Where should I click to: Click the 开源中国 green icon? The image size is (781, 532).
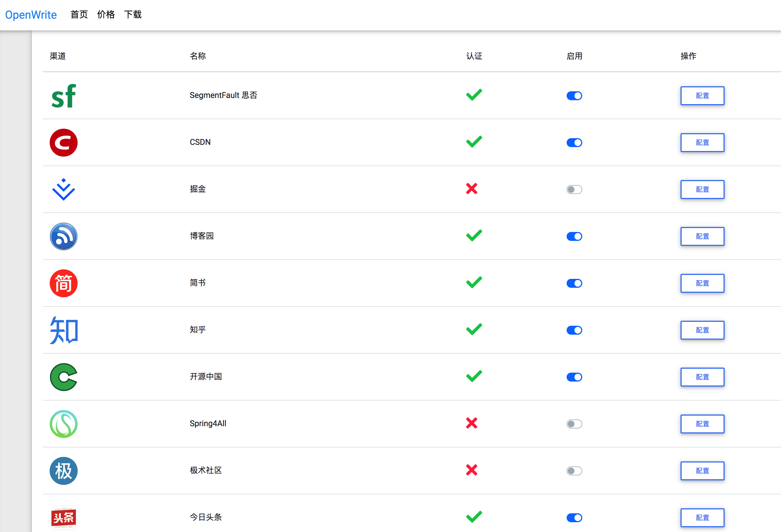pos(64,377)
